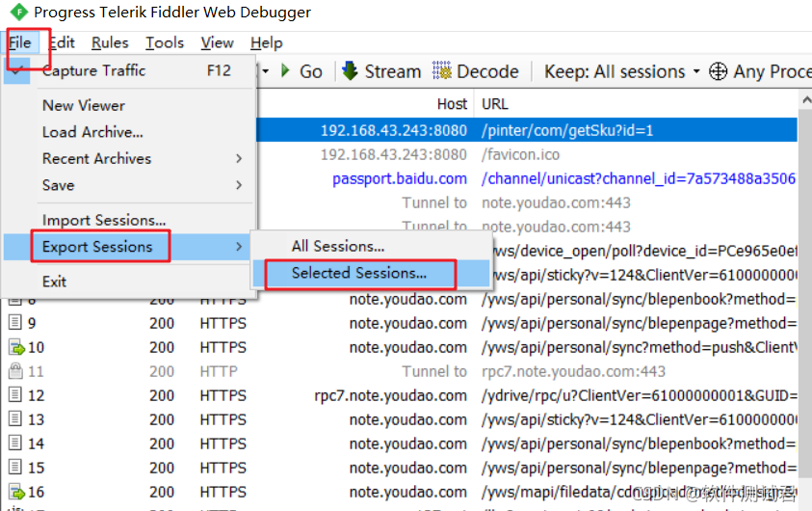
Task: Click the Decode icon
Action: 442,70
